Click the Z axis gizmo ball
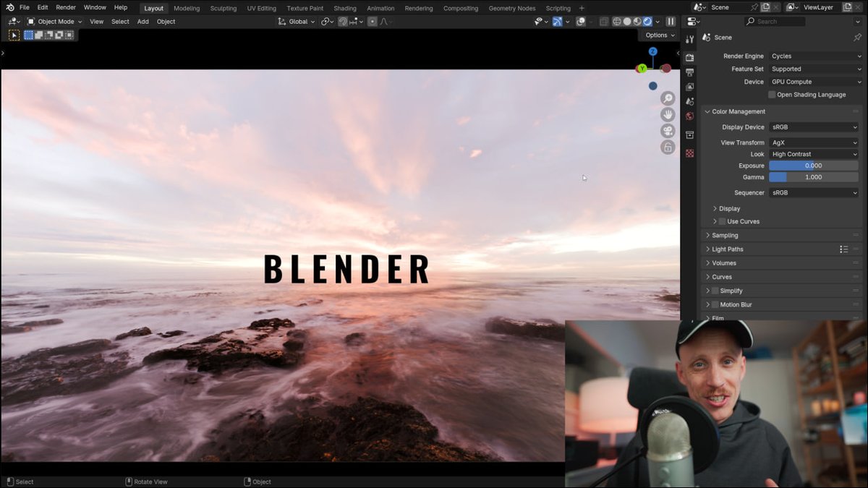This screenshot has width=868, height=488. [652, 51]
